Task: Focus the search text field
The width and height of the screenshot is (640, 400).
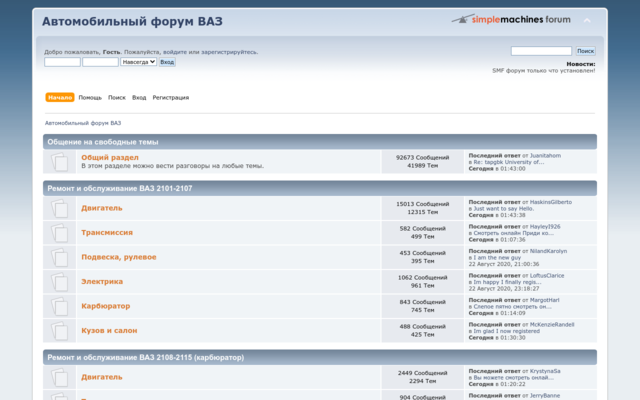Action: click(541, 51)
